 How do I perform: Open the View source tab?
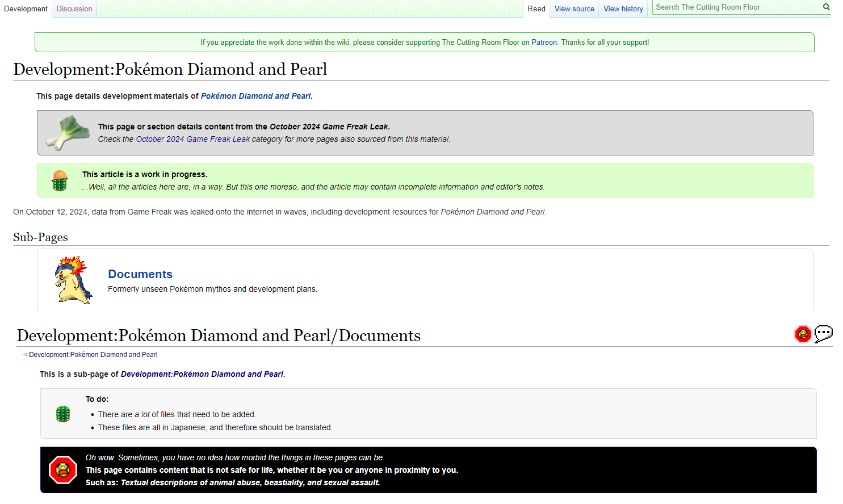point(574,9)
